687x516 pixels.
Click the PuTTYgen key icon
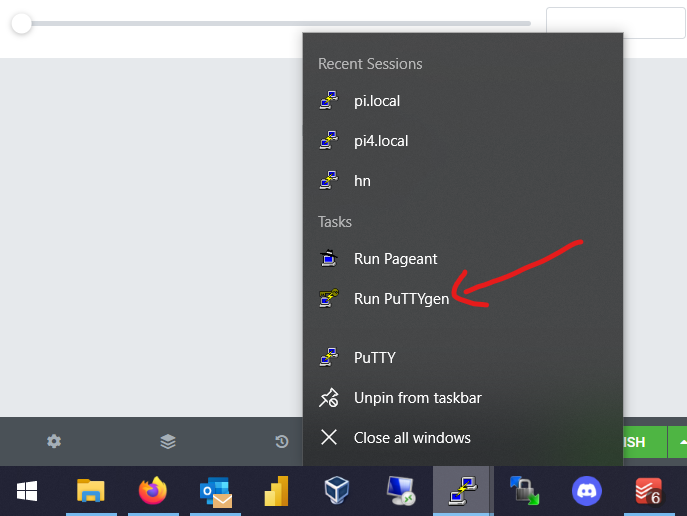329,298
